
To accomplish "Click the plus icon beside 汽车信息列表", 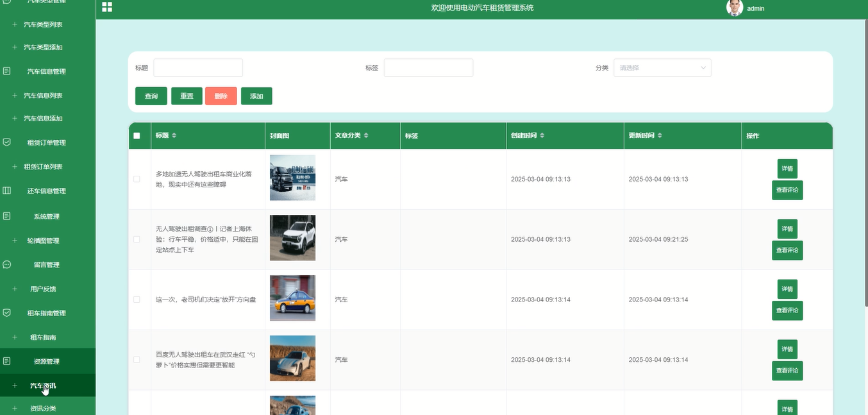I will click(x=15, y=96).
